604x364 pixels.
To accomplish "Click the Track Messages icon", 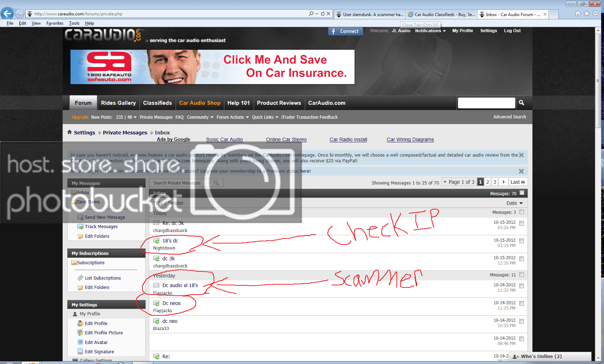I will tap(81, 226).
